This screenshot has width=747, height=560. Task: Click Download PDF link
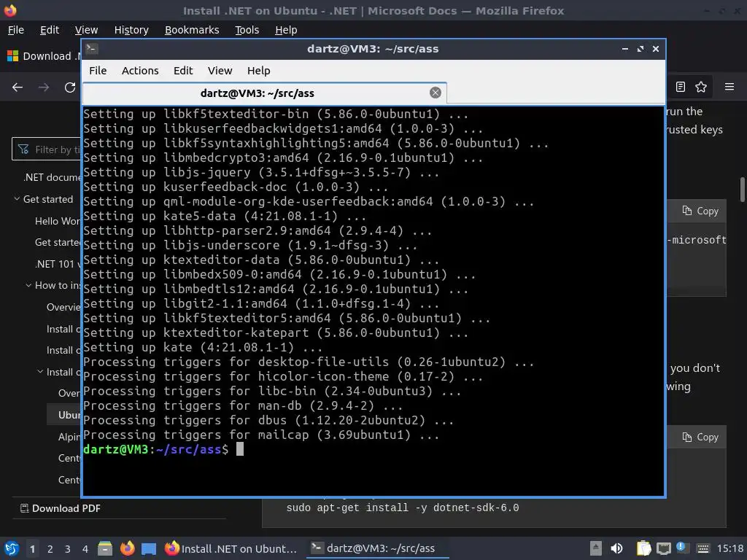pyautogui.click(x=61, y=508)
